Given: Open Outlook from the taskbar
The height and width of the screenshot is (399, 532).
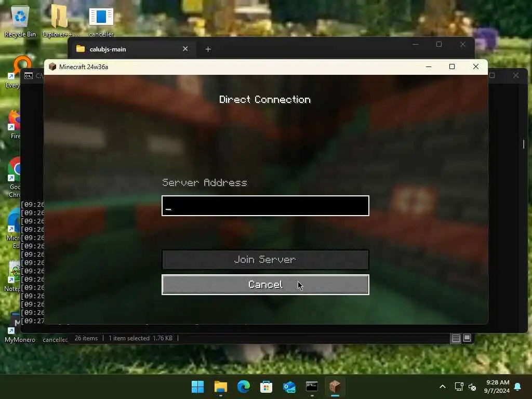Looking at the screenshot, I should click(289, 387).
